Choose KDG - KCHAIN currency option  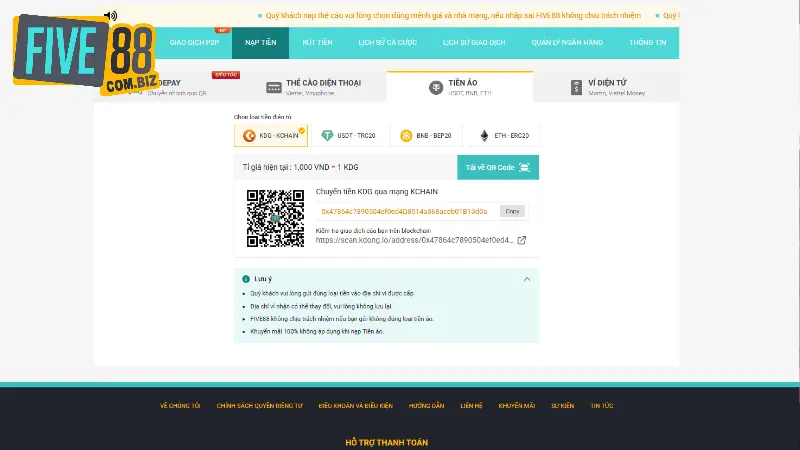(271, 136)
